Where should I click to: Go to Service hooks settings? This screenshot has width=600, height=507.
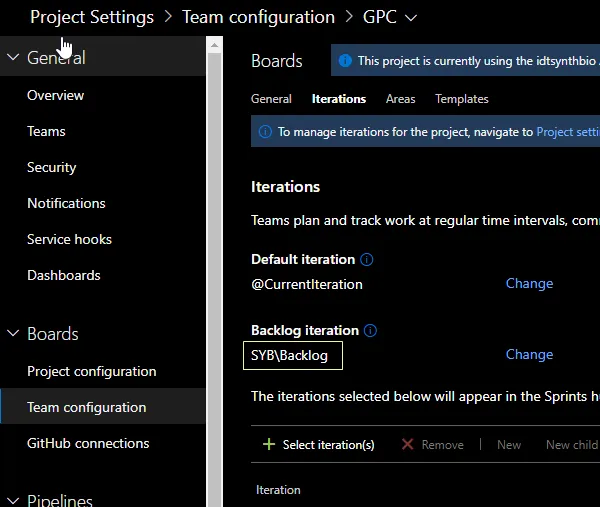[x=69, y=239]
